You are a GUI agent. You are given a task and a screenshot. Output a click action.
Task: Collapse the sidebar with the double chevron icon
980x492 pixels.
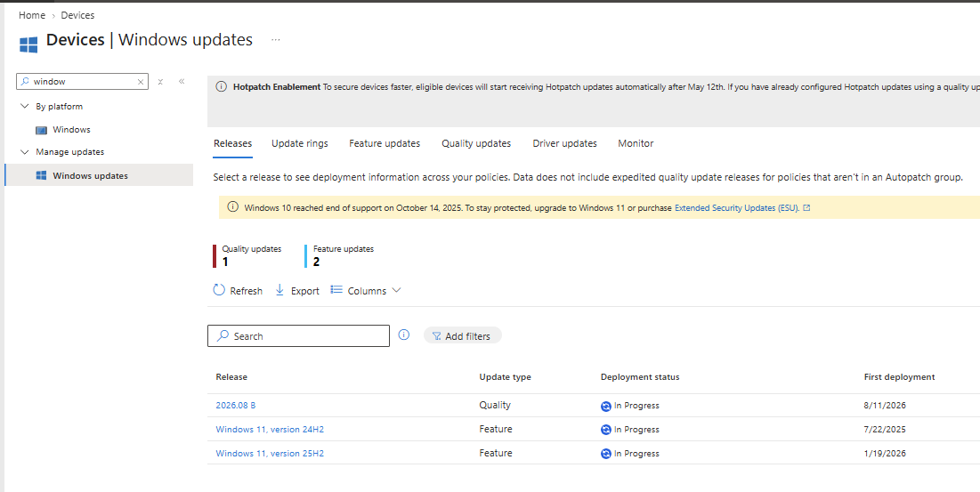point(182,81)
